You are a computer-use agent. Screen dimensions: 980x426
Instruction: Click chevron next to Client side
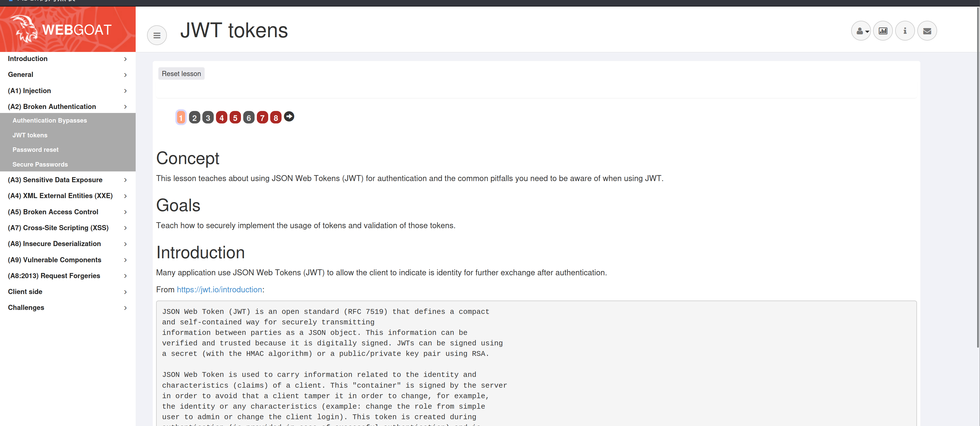[125, 292]
